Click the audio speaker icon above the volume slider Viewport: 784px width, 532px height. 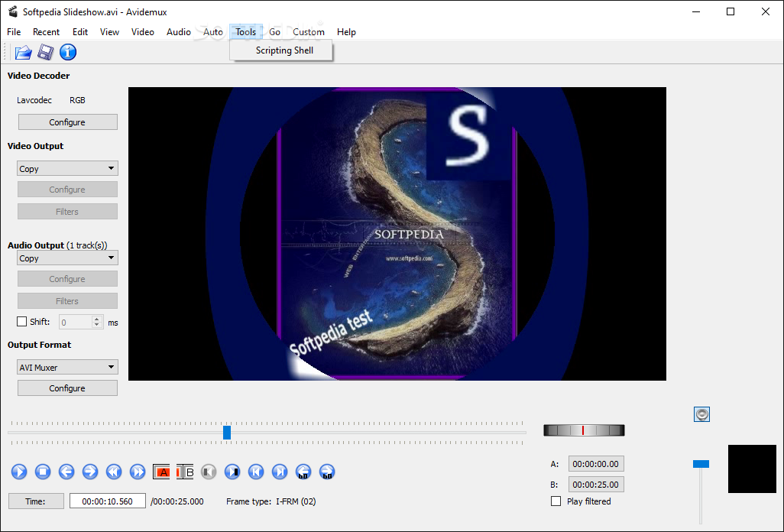702,414
